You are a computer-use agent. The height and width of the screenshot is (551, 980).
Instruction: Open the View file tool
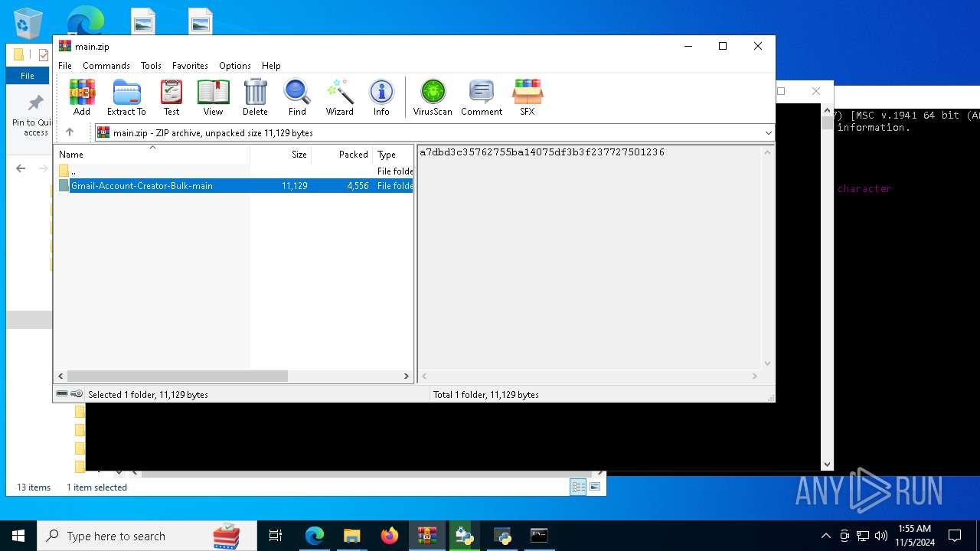tap(213, 97)
